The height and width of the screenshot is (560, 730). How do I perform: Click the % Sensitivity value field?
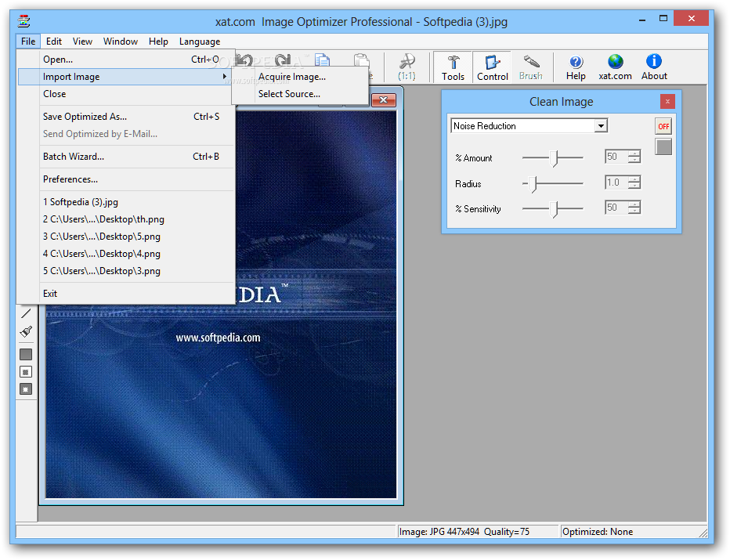(x=616, y=207)
